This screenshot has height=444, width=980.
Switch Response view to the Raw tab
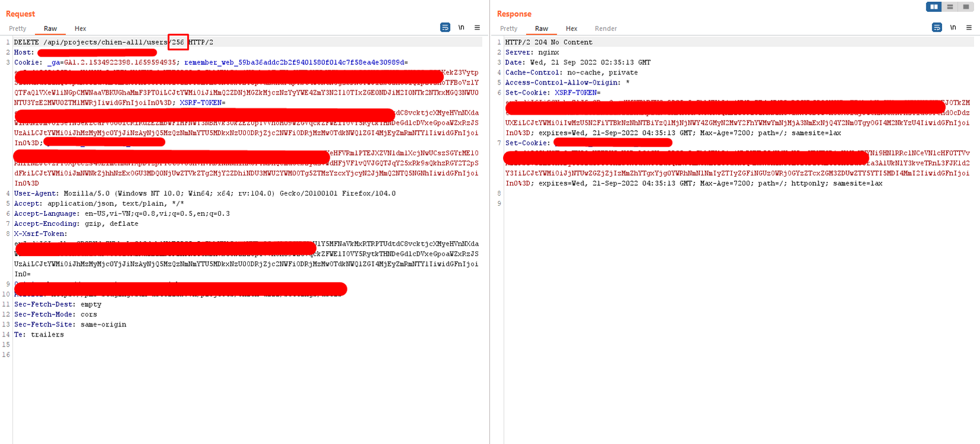click(x=542, y=29)
